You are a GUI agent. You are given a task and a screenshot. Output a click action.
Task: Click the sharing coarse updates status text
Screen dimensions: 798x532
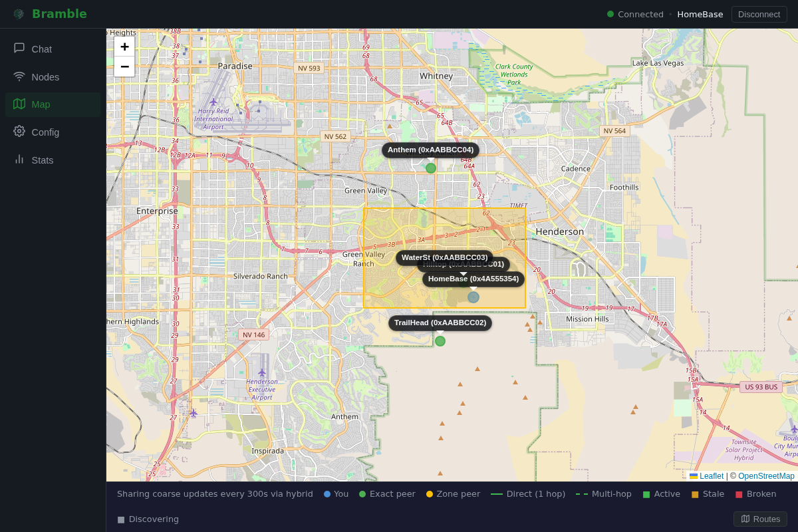click(x=215, y=494)
